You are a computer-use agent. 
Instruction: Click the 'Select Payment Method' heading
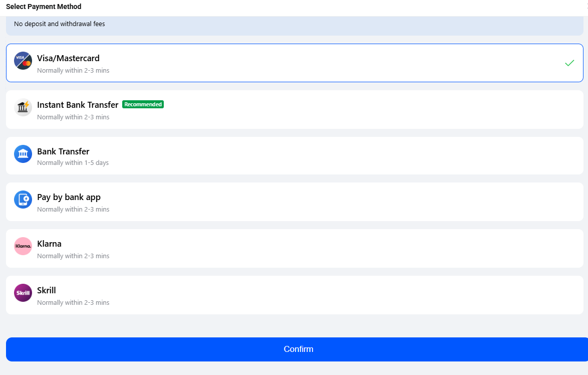tap(44, 7)
